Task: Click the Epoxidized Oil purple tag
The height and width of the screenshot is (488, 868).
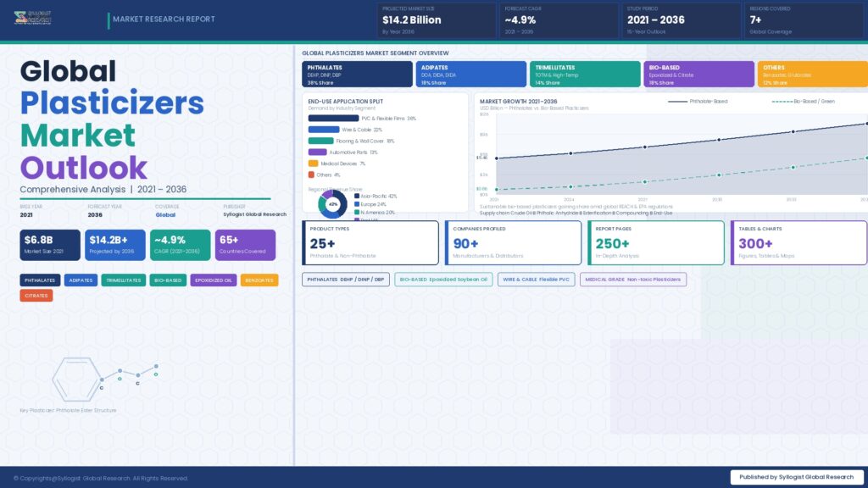Action: (213, 280)
